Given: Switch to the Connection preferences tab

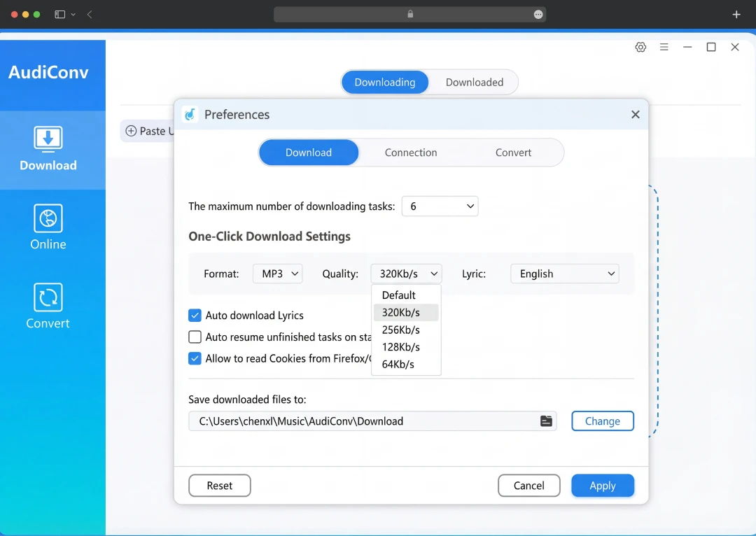Looking at the screenshot, I should click(410, 152).
